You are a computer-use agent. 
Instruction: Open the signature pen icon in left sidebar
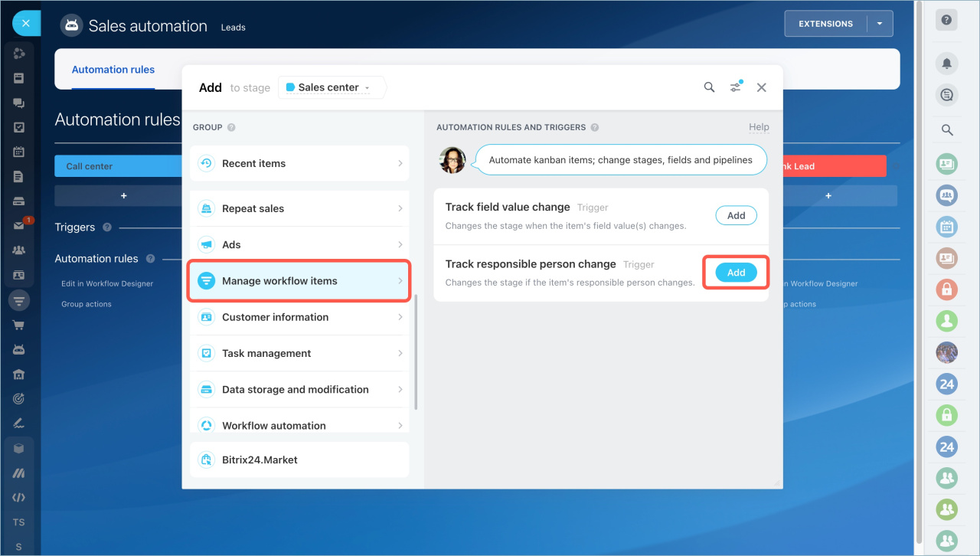(x=19, y=423)
